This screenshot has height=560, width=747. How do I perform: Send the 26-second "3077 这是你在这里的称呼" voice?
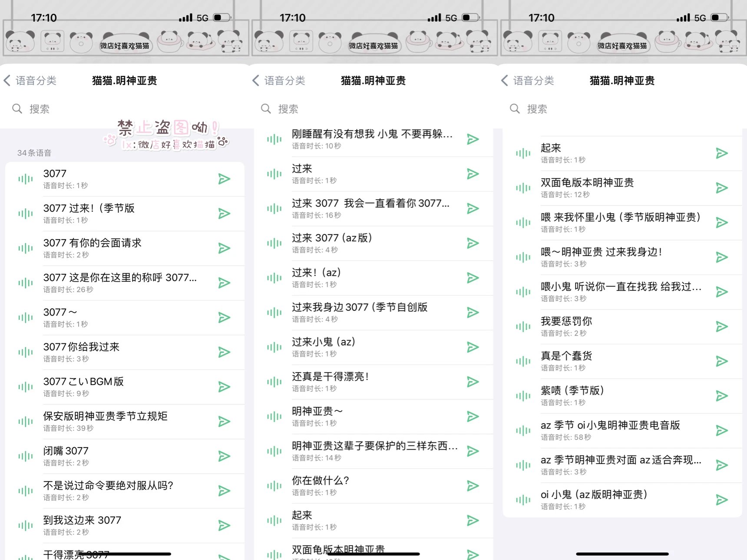(224, 283)
